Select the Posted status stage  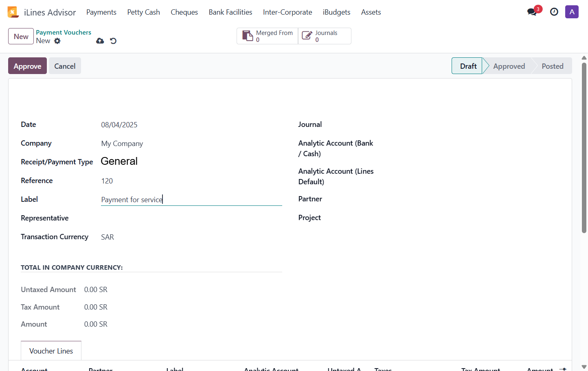pyautogui.click(x=553, y=66)
